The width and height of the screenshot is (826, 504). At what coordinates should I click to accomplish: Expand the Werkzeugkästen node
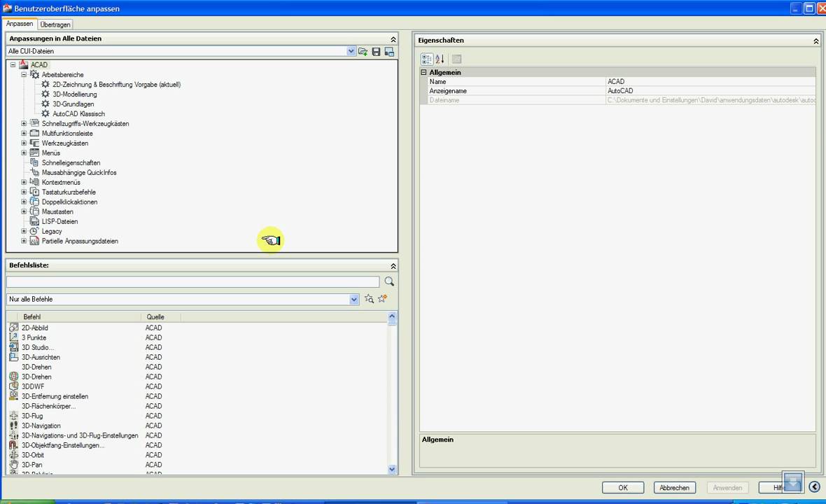pos(24,143)
